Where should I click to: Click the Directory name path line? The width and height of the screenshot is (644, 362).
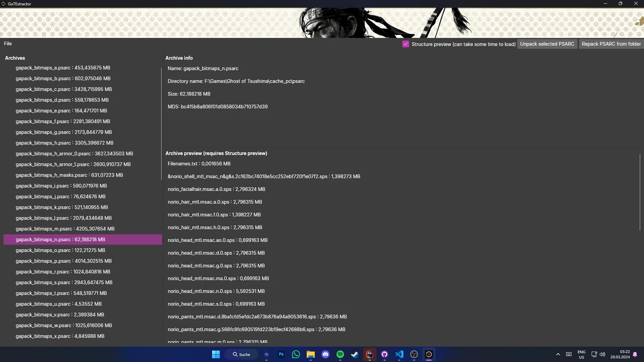click(236, 81)
